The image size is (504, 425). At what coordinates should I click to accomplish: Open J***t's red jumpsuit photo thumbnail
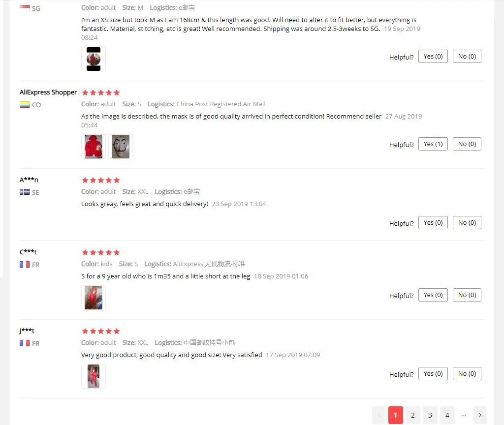93,376
